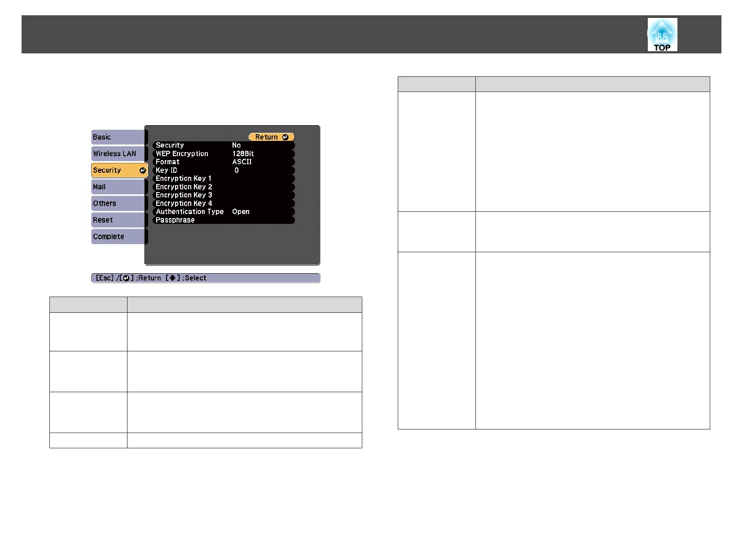Click the Open authentication value
The width and height of the screenshot is (756, 534).
241,212
